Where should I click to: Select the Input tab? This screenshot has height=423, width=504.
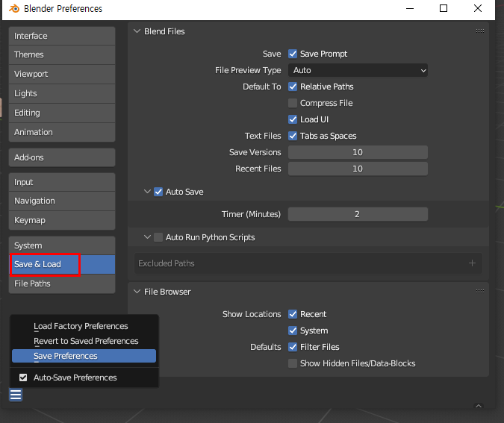pyautogui.click(x=62, y=182)
